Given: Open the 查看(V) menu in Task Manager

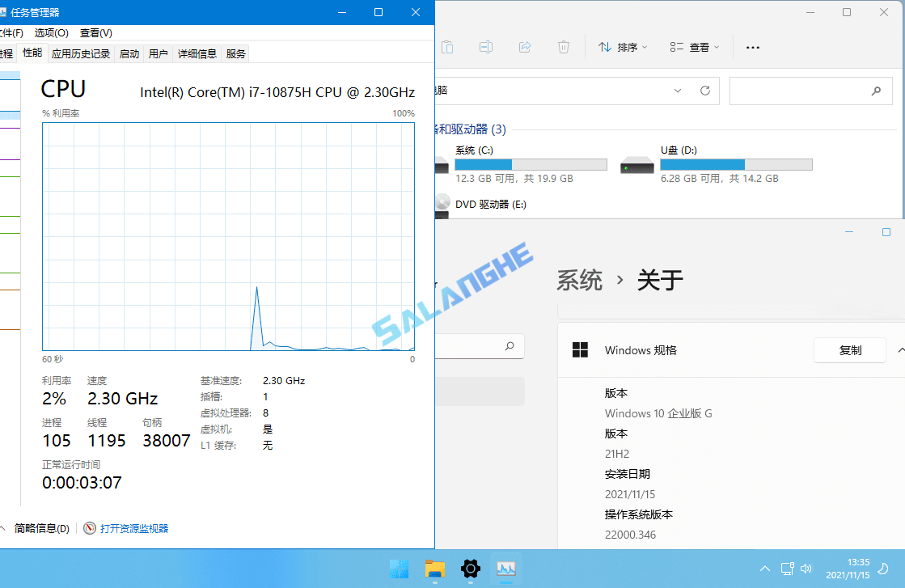Looking at the screenshot, I should (x=95, y=33).
